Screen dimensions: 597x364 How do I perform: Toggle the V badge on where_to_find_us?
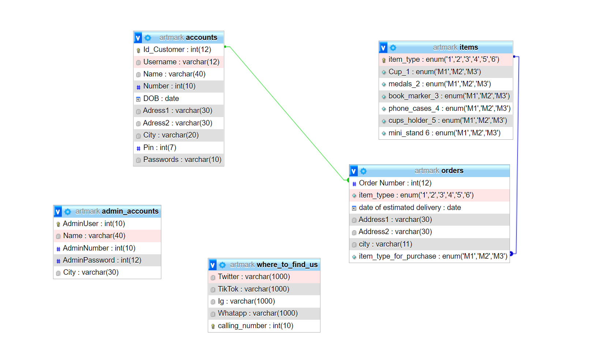[x=213, y=264]
